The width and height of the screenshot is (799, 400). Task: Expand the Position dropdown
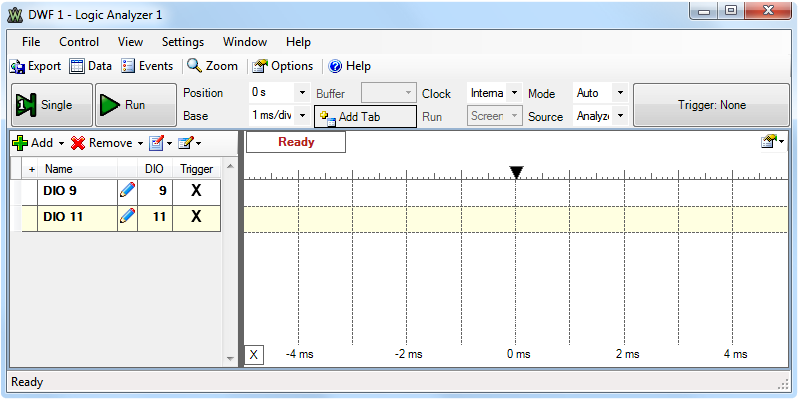pyautogui.click(x=302, y=93)
